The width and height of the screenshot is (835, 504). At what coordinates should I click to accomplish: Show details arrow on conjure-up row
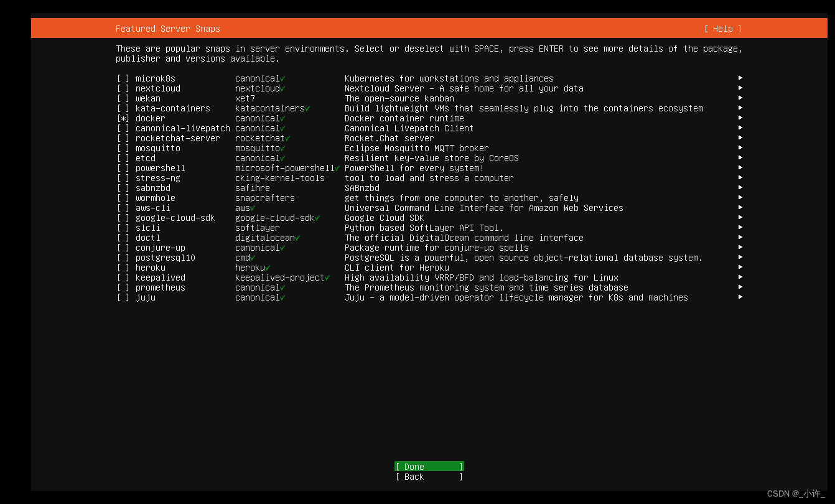(x=740, y=248)
